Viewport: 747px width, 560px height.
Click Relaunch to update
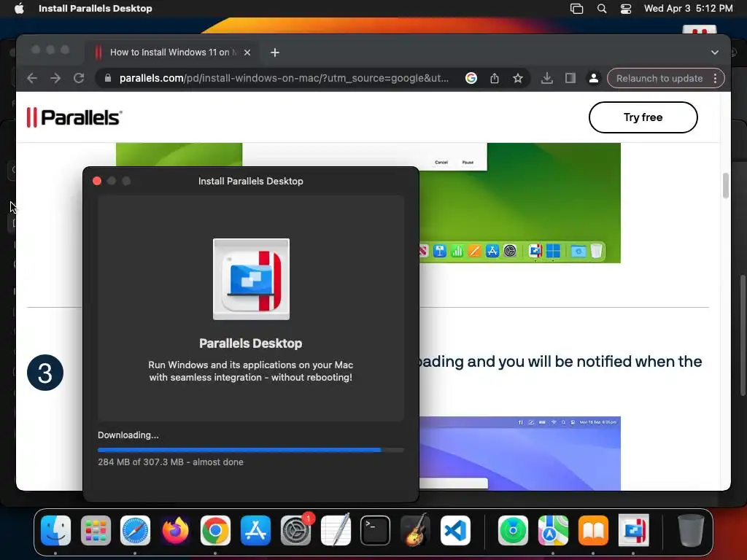point(659,78)
